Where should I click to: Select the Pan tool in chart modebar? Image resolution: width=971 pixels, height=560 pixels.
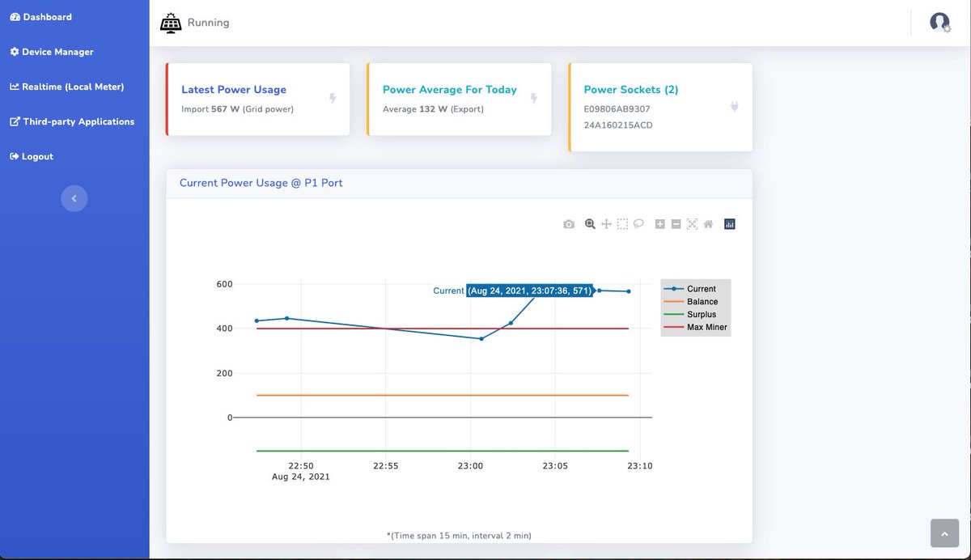pos(606,224)
